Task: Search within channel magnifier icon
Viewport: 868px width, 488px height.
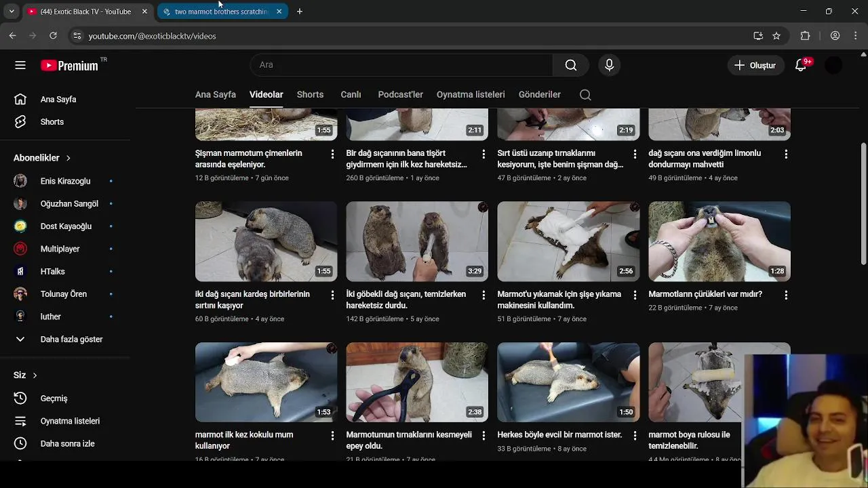Action: point(585,95)
